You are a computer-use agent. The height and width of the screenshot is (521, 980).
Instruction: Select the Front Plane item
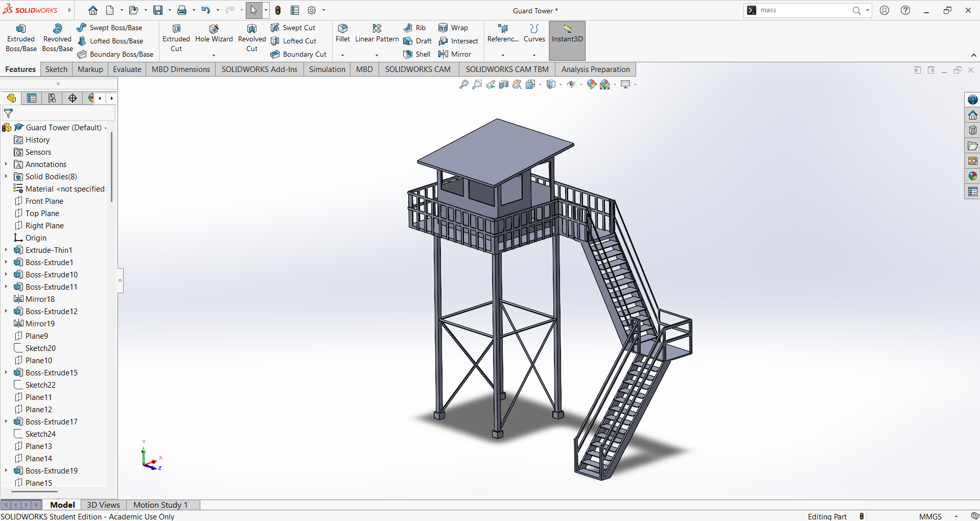(44, 201)
